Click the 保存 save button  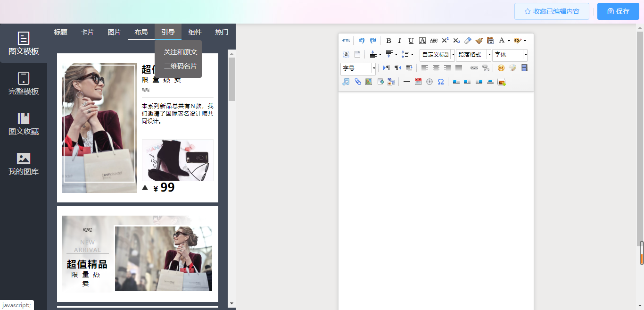[618, 11]
